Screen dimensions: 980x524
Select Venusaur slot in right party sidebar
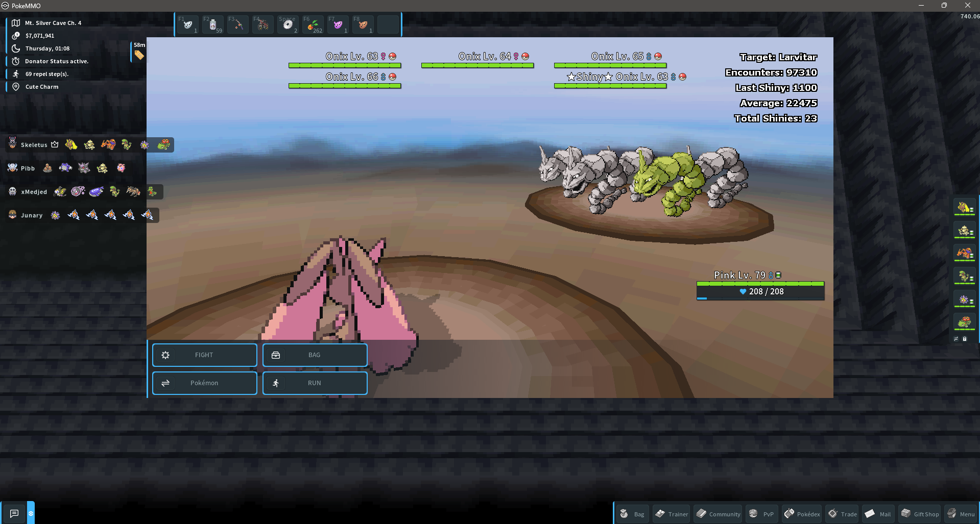965,322
